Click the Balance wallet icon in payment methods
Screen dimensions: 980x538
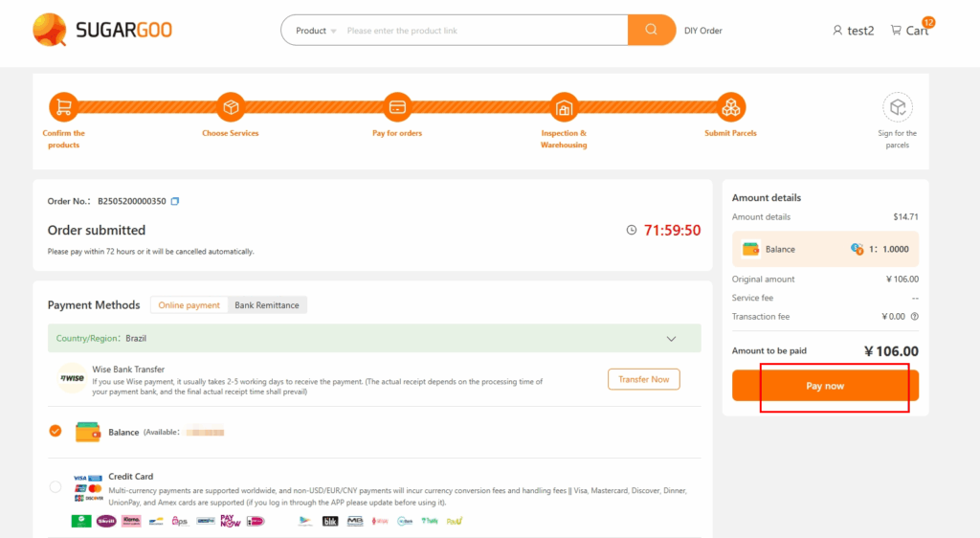point(87,432)
